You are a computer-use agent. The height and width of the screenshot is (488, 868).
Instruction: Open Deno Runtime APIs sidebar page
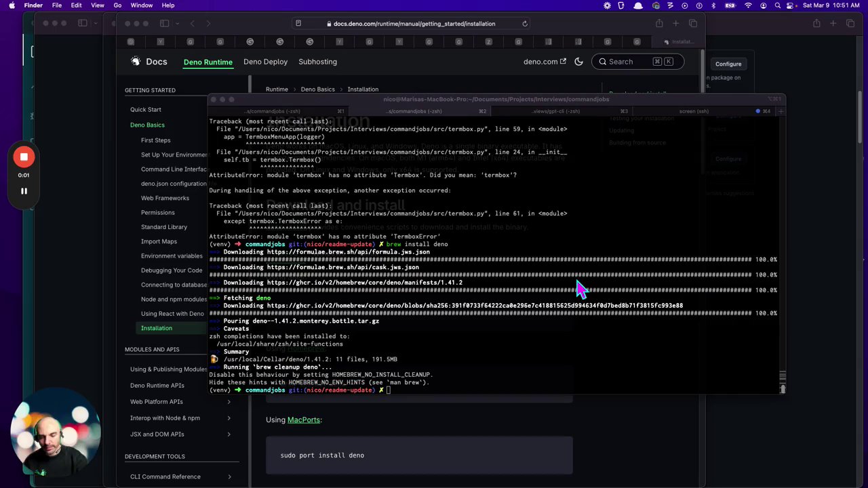coord(157,386)
